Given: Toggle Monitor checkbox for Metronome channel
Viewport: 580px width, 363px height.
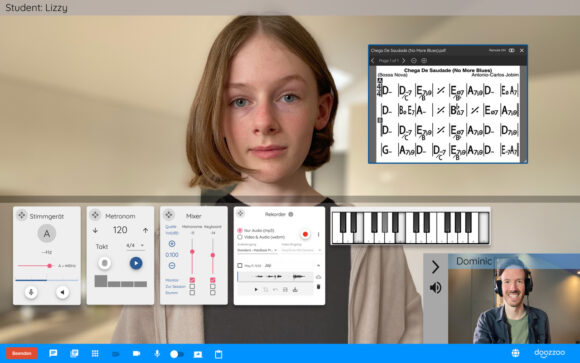Looking at the screenshot, I should (x=192, y=280).
